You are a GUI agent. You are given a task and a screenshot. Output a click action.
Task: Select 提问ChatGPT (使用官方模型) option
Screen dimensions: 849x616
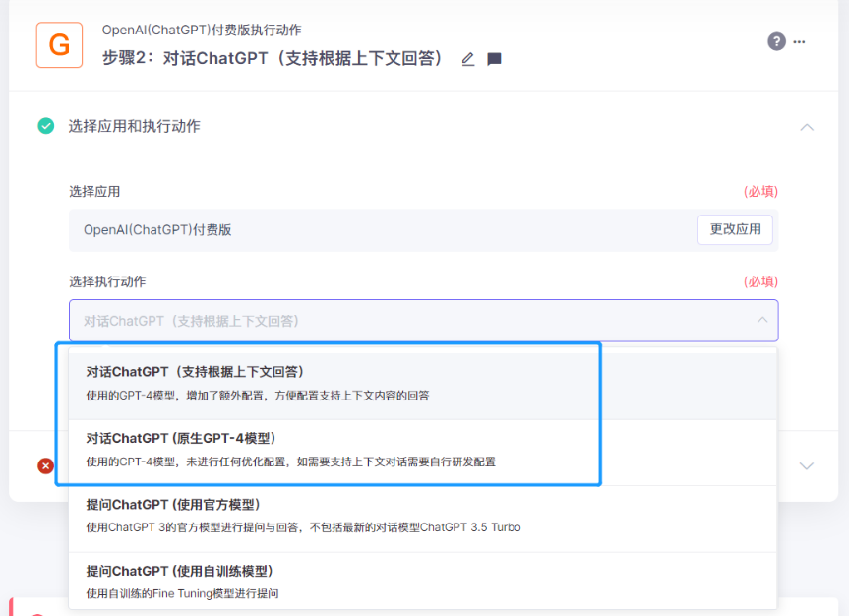coord(422,517)
